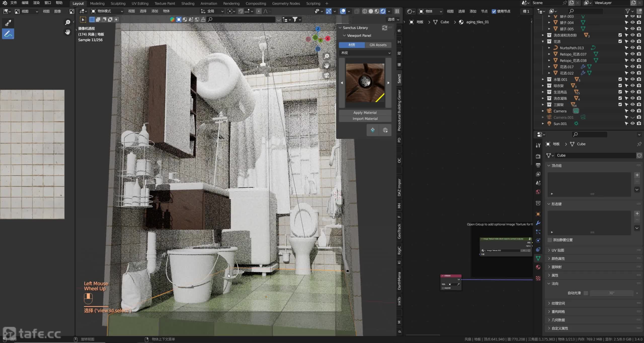Image resolution: width=644 pixels, height=343 pixels.
Task: Uncheck 花洒 collection exclude checkbox
Action: pyautogui.click(x=620, y=41)
